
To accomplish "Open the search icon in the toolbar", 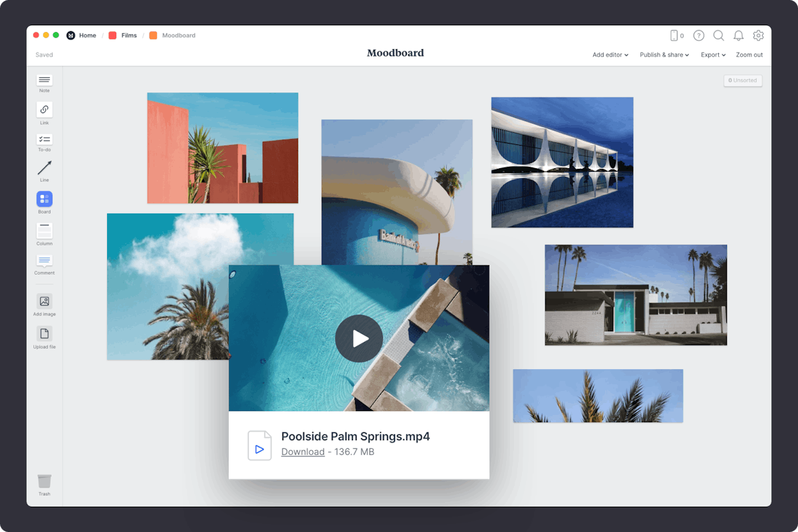I will 718,35.
